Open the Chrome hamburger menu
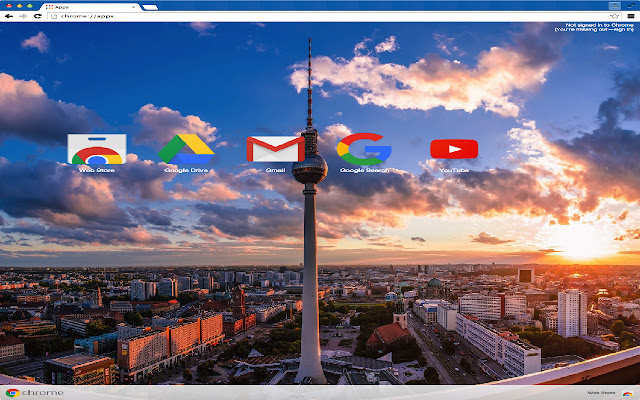This screenshot has width=640, height=400. coord(631,16)
